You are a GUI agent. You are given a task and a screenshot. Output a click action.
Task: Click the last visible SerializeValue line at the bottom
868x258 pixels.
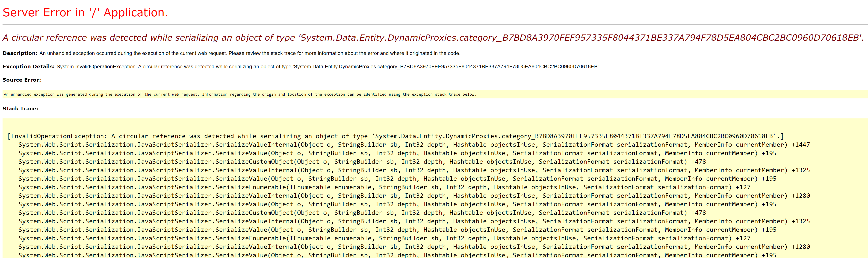click(397, 255)
